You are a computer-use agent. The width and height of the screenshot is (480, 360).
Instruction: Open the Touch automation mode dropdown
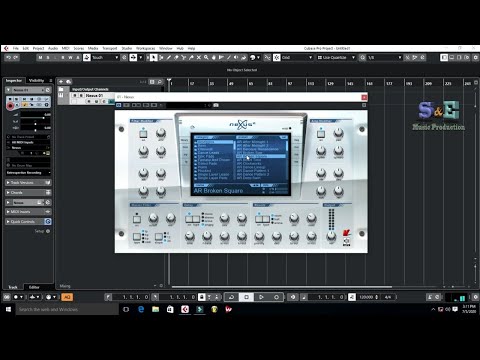tap(105, 57)
